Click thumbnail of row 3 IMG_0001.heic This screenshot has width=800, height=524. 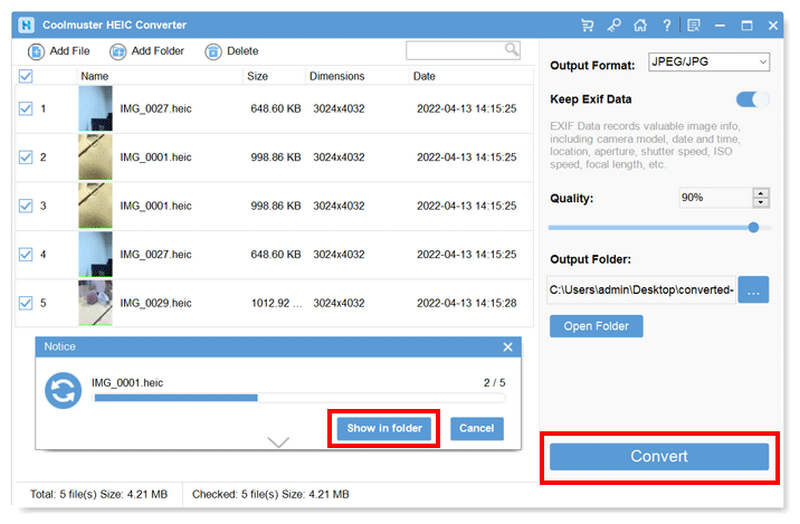(95, 206)
